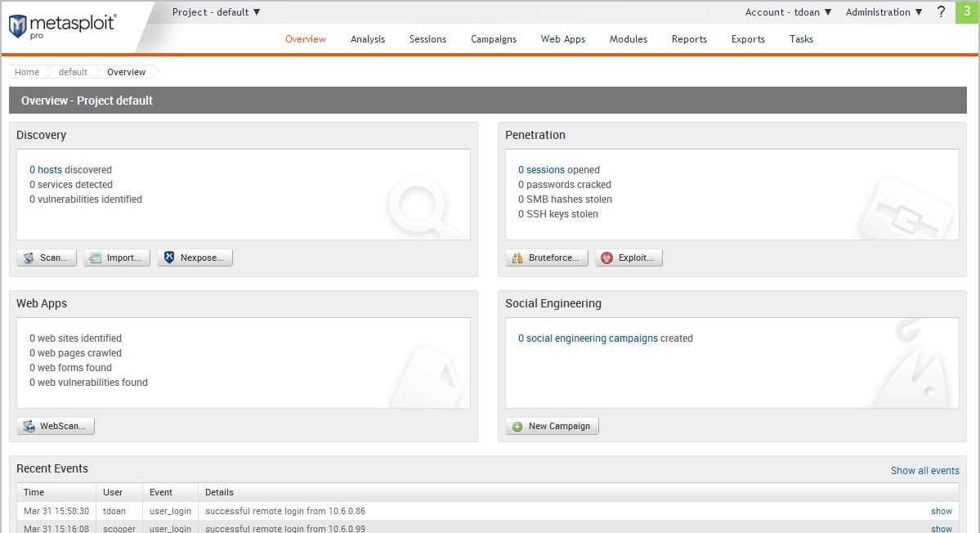
Task: Open the Sessions tab
Action: pos(427,38)
